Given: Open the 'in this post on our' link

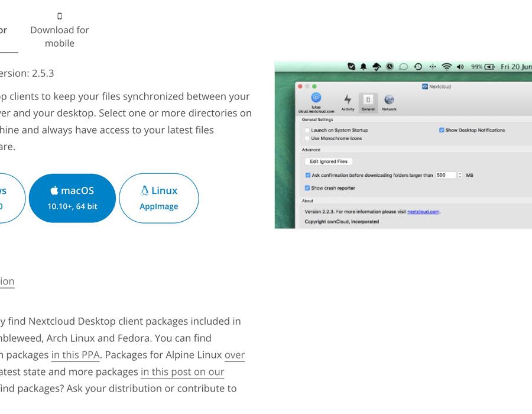Looking at the screenshot, I should point(183,372).
